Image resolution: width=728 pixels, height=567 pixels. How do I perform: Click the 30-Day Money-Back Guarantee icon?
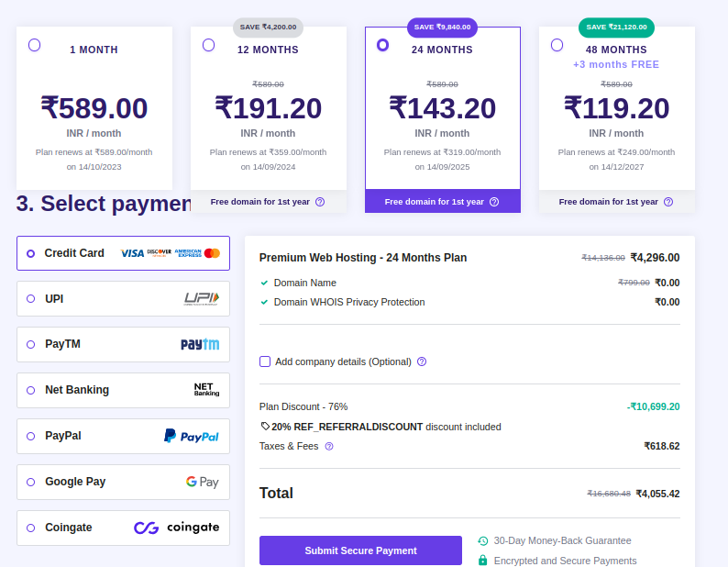tap(483, 541)
